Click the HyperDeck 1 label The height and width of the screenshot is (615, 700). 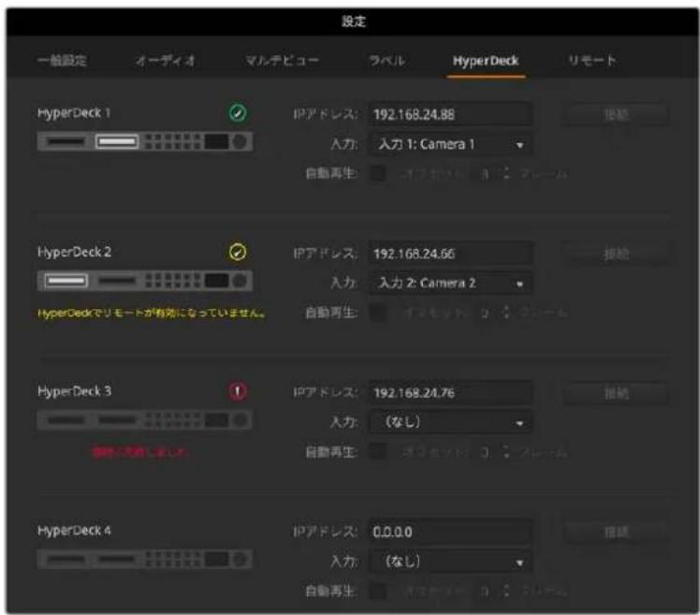coord(74,113)
